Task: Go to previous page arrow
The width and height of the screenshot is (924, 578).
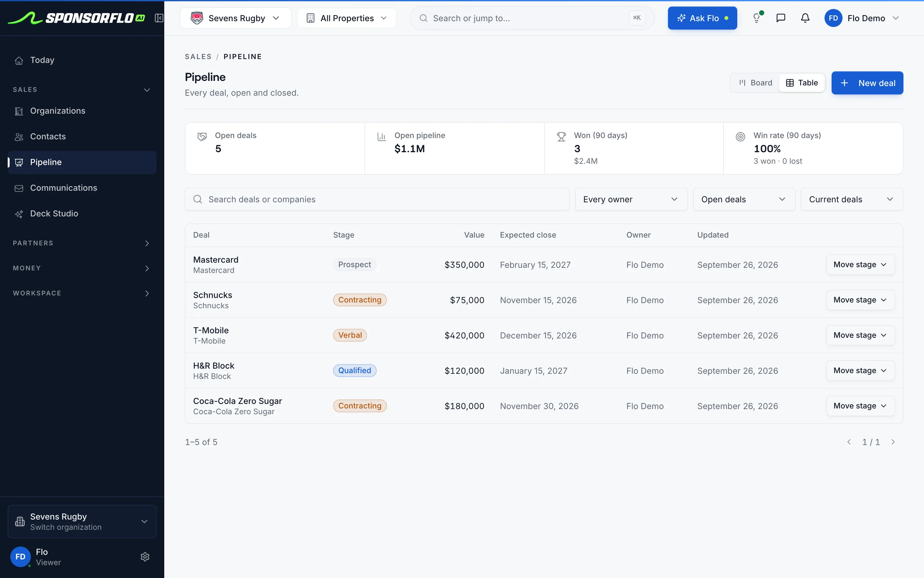Action: 849,442
